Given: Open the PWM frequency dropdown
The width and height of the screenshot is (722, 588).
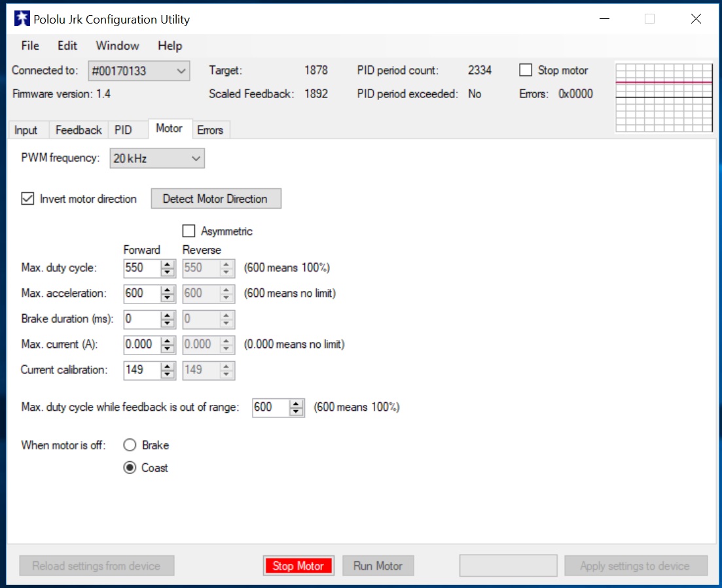Looking at the screenshot, I should pyautogui.click(x=157, y=158).
